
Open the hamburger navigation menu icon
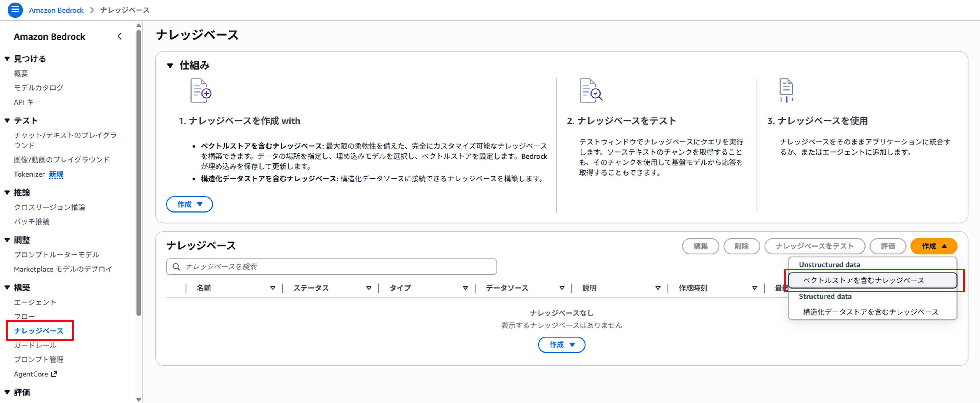15,10
